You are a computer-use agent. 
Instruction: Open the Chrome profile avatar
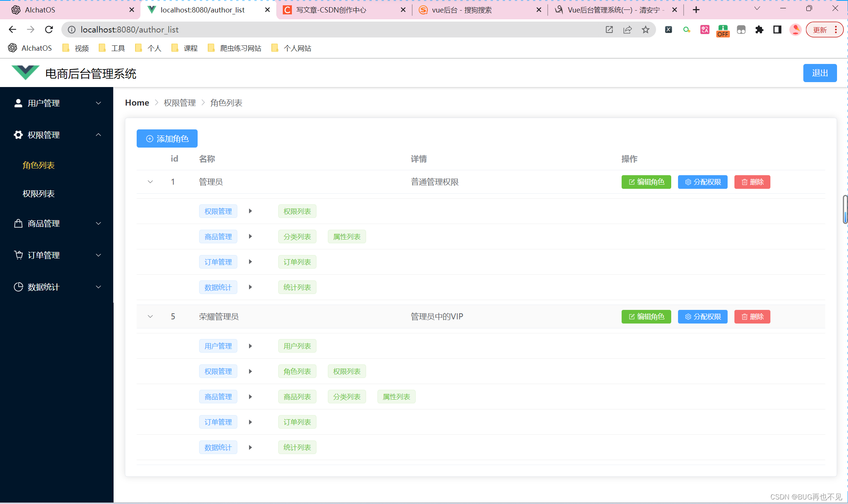click(795, 30)
